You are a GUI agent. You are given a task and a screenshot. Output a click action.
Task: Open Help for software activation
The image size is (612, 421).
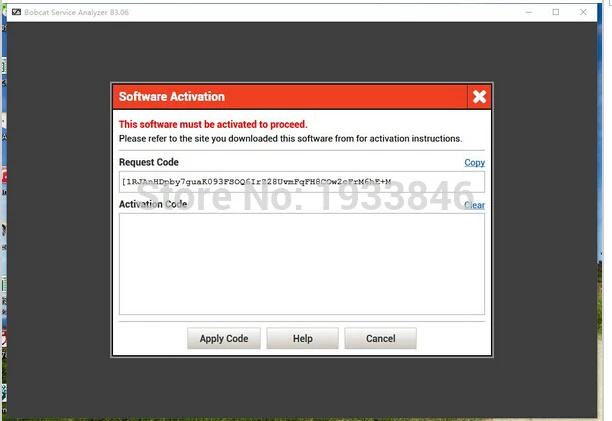[x=302, y=338]
